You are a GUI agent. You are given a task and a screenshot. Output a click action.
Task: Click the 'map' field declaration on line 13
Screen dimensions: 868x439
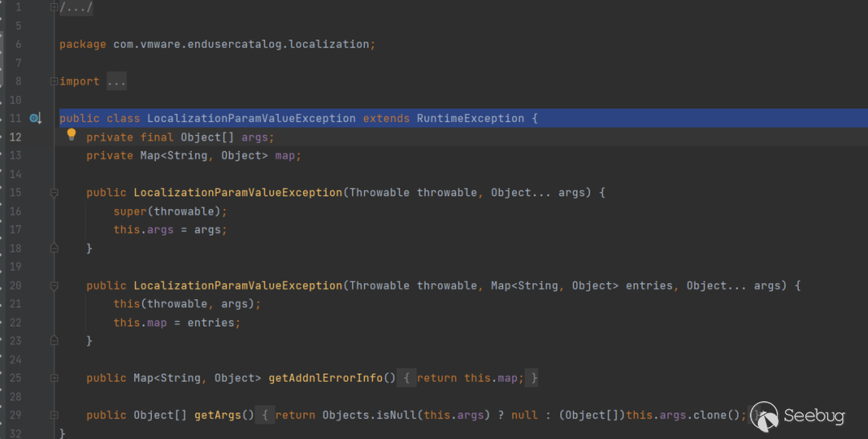coord(285,155)
